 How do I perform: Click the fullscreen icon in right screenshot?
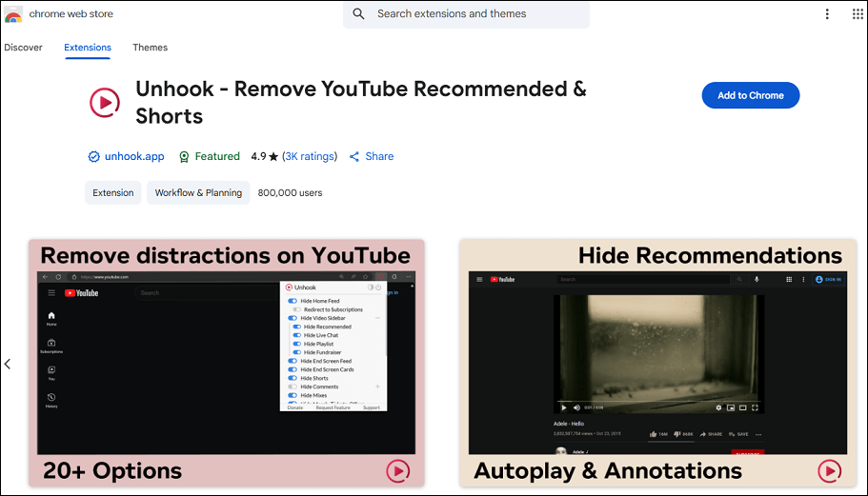(x=755, y=407)
